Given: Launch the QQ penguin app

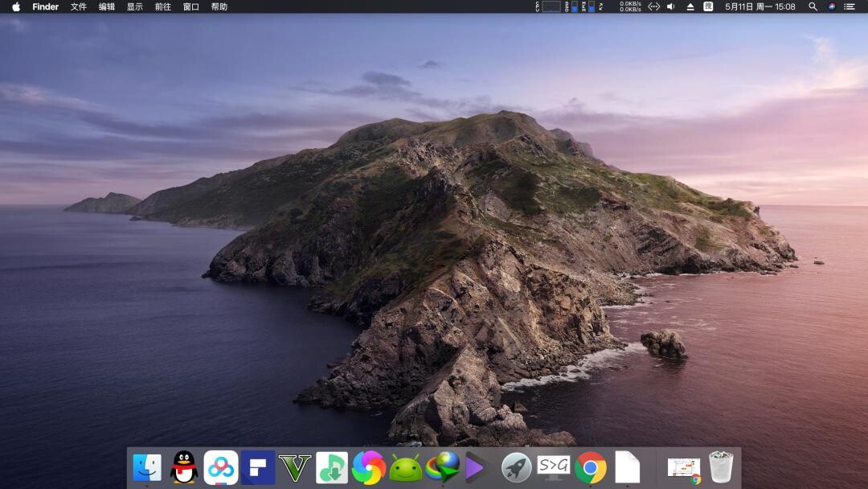Looking at the screenshot, I should (x=184, y=467).
